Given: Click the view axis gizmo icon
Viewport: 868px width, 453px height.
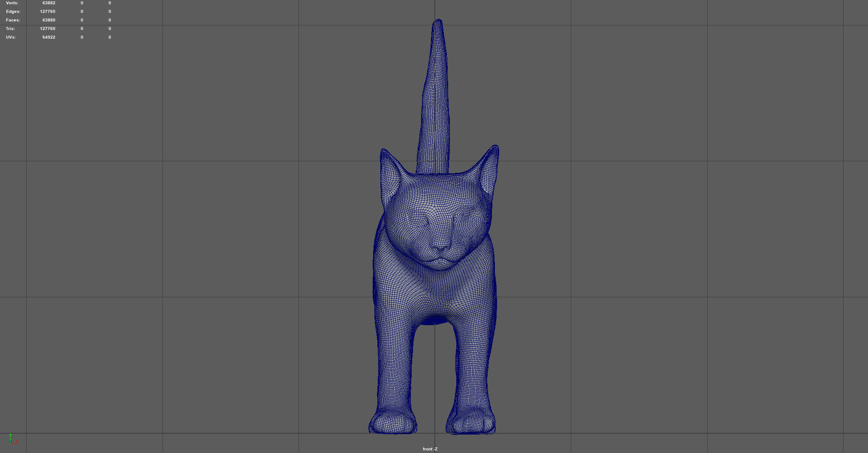Looking at the screenshot, I should click(13, 439).
